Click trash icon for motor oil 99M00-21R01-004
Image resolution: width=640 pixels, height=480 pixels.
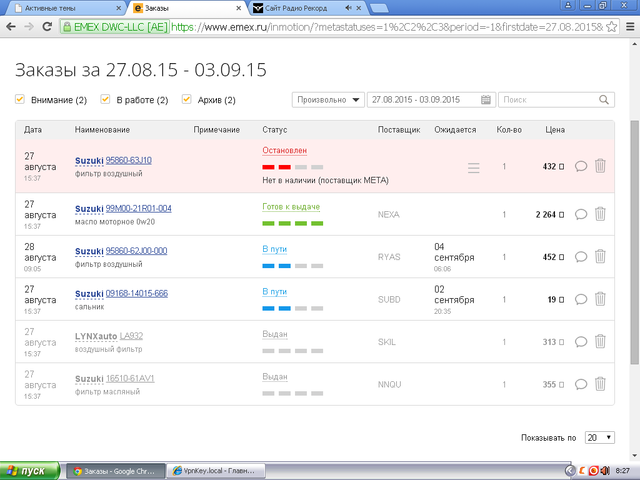click(x=600, y=213)
